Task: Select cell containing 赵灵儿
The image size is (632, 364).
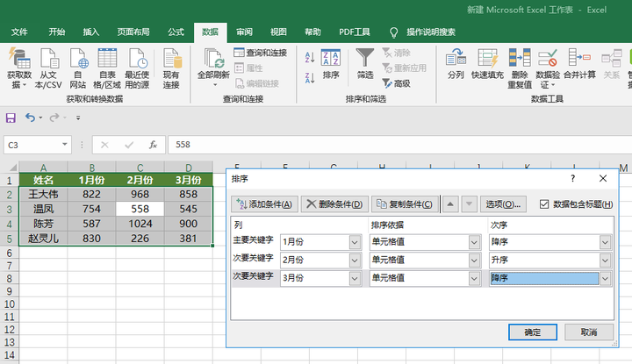Action: (x=43, y=239)
